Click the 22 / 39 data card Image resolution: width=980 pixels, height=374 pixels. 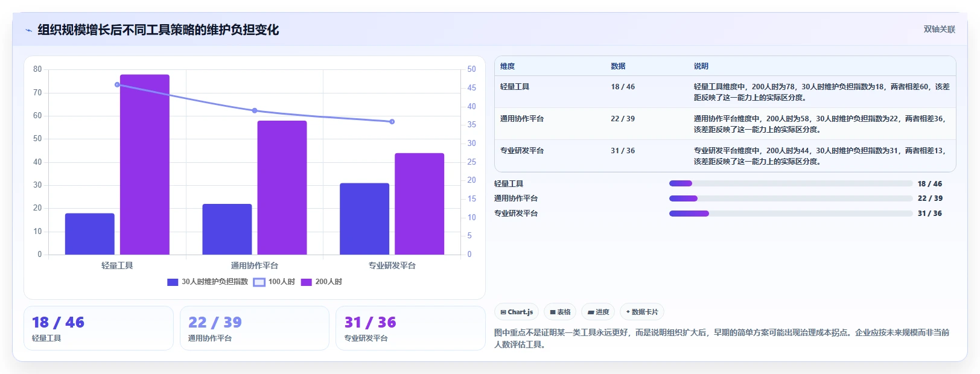255,328
